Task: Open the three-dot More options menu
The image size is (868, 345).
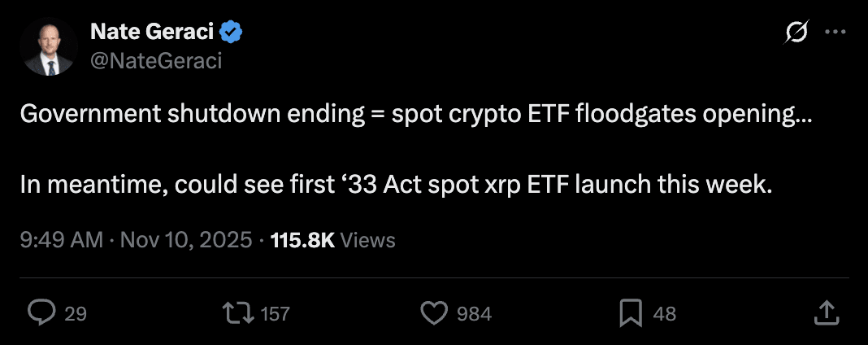Action: pyautogui.click(x=835, y=33)
